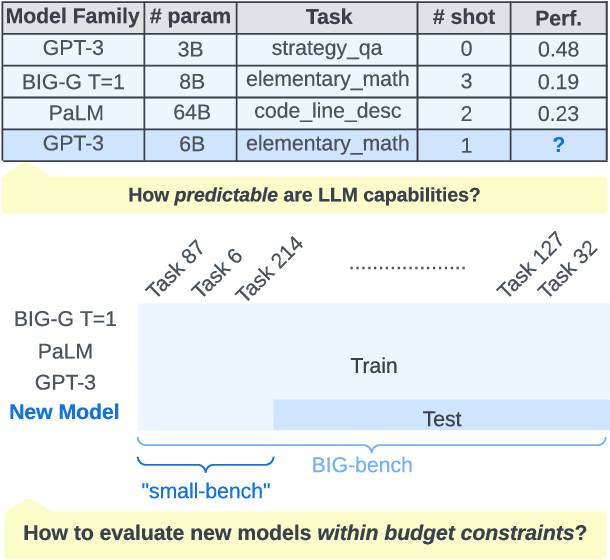Viewport: 610px width, 560px height.
Task: Select the "small-bench" label
Action: pos(206,490)
